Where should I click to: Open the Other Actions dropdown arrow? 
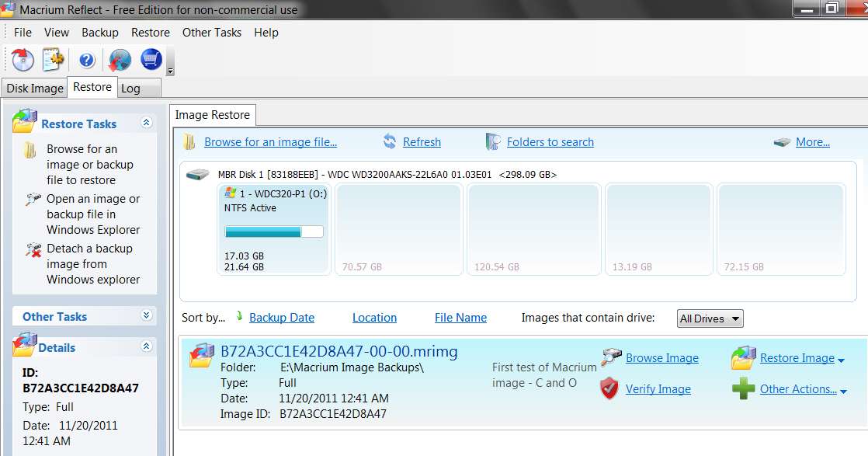(x=844, y=392)
